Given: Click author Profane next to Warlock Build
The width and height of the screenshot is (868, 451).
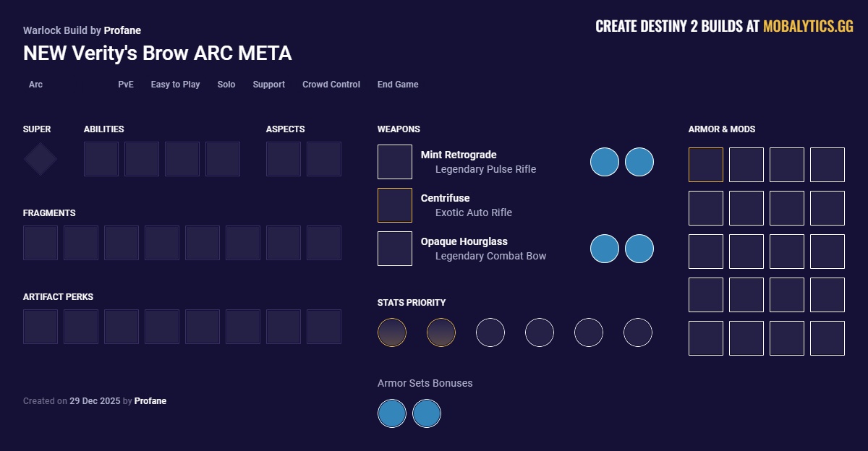Looking at the screenshot, I should coord(122,30).
